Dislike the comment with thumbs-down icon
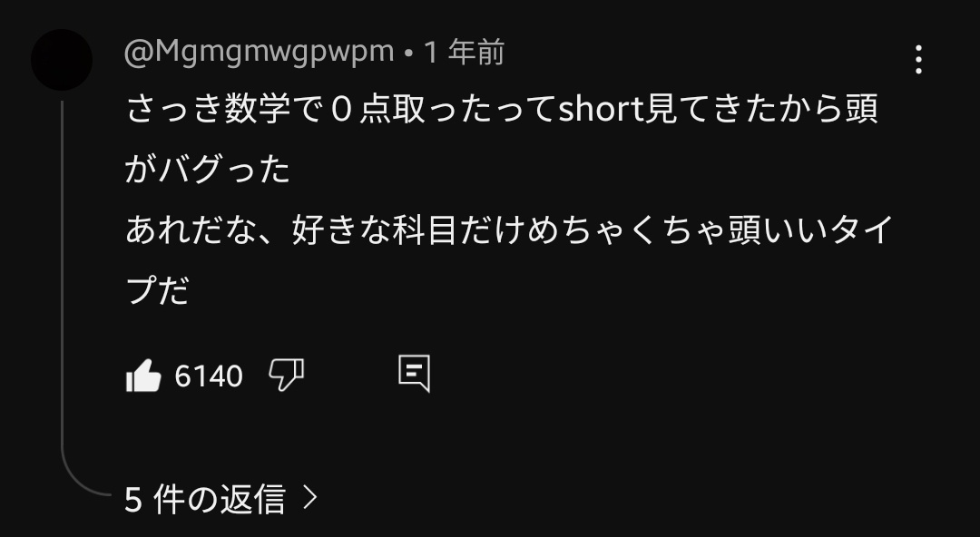This screenshot has width=980, height=537. (286, 376)
